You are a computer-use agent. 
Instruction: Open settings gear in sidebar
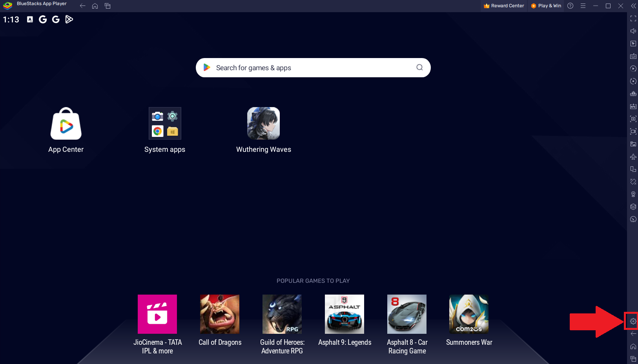tap(633, 321)
